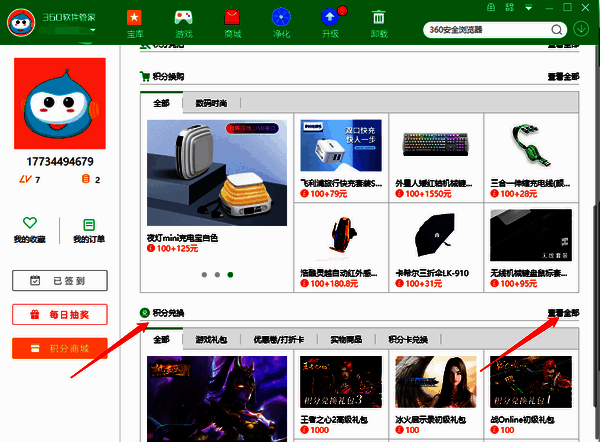
Task: Open the 宝库 star icon in the top bar
Action: (x=134, y=18)
